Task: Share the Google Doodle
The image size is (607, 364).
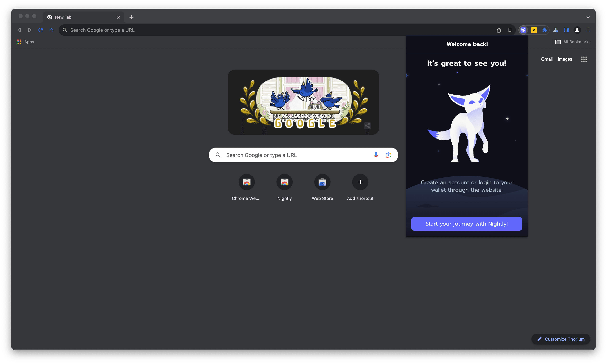Action: click(x=367, y=126)
